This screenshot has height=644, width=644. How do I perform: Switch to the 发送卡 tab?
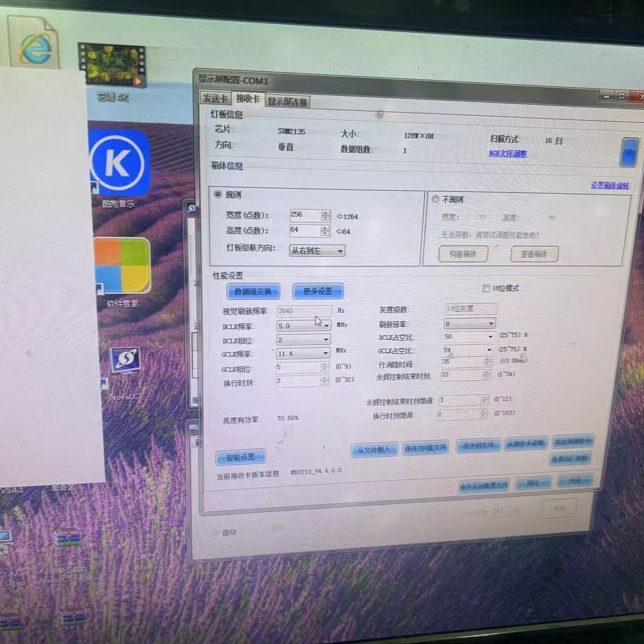click(215, 98)
